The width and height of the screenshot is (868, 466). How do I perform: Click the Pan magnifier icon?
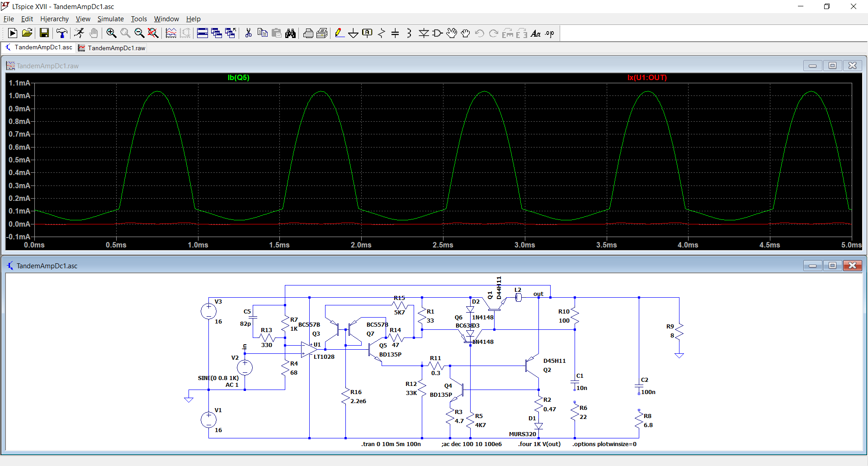(125, 33)
